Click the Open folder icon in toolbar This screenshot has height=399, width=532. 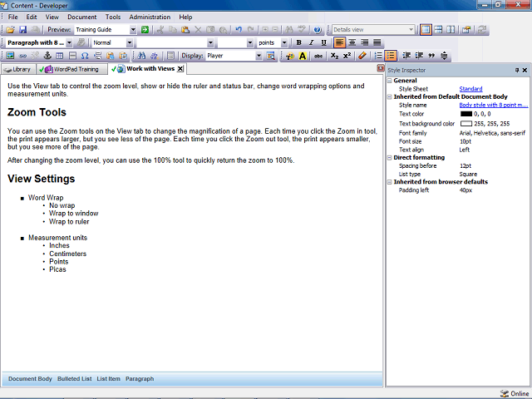pos(10,30)
